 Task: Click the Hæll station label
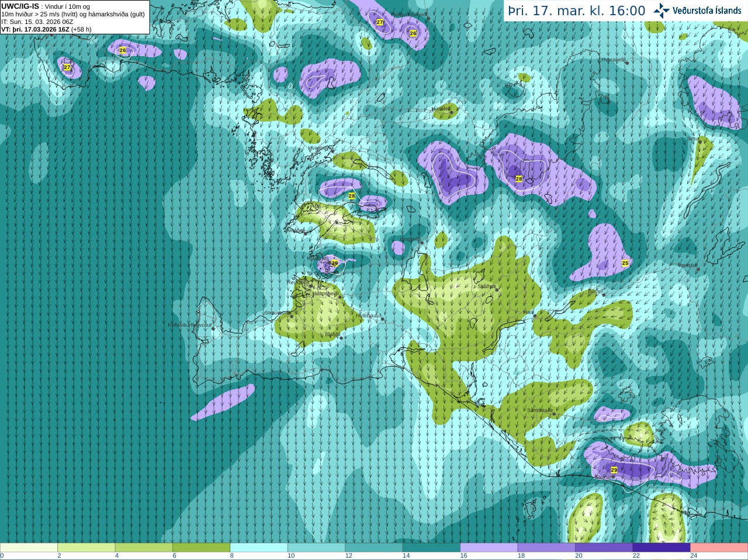[x=529, y=313]
